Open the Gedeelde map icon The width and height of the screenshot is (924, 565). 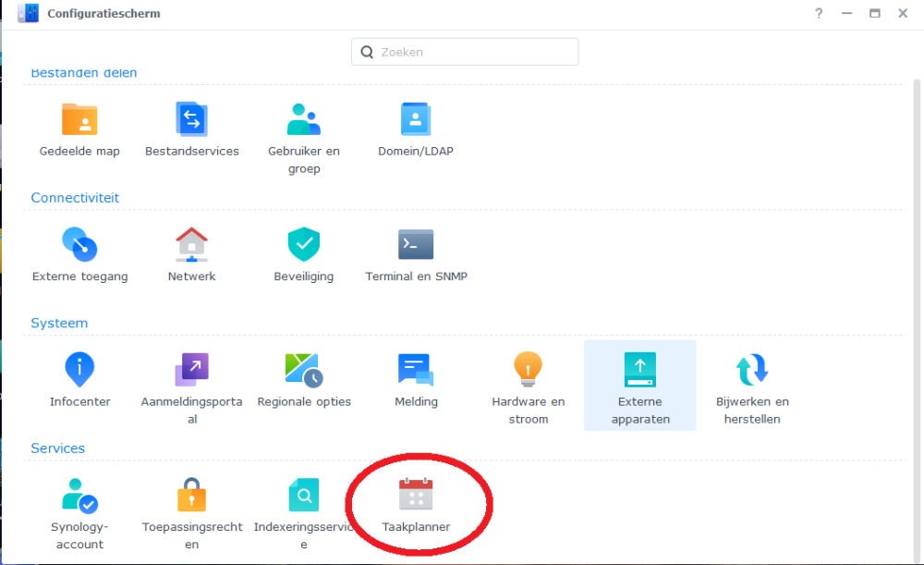pyautogui.click(x=79, y=119)
